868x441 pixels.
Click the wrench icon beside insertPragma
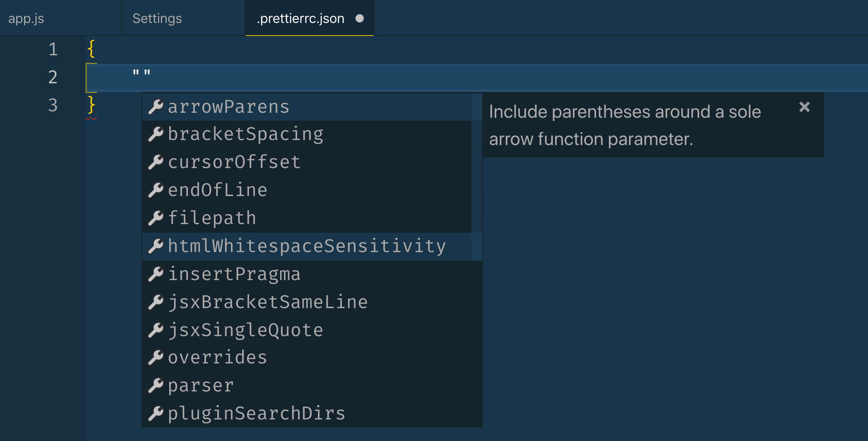point(156,274)
